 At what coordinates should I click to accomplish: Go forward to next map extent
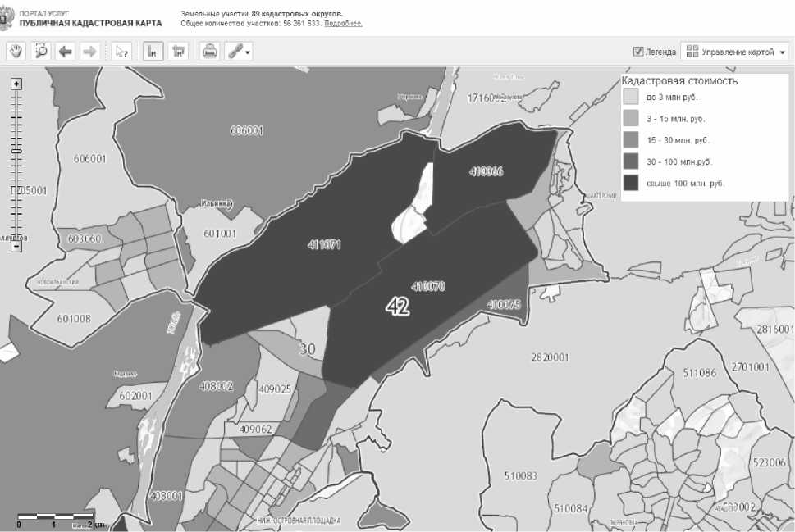pyautogui.click(x=89, y=51)
